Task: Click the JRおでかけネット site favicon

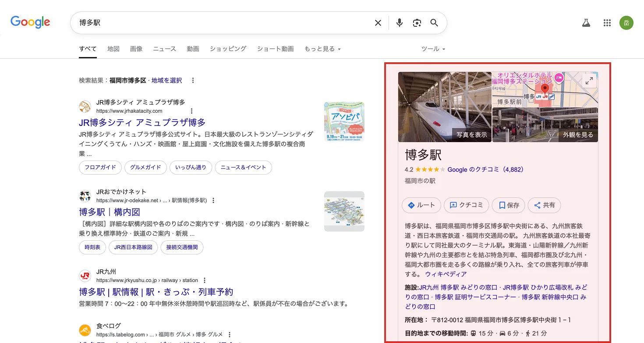Action: [85, 196]
